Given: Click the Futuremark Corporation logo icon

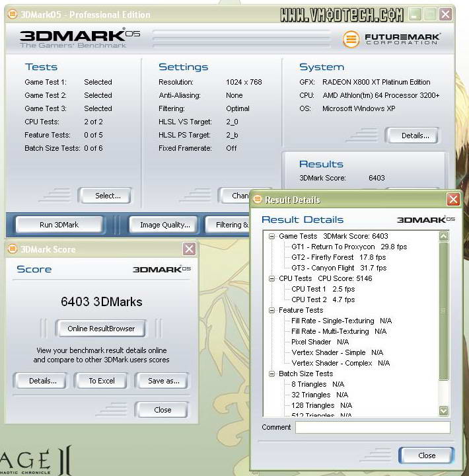Looking at the screenshot, I should click(x=351, y=39).
